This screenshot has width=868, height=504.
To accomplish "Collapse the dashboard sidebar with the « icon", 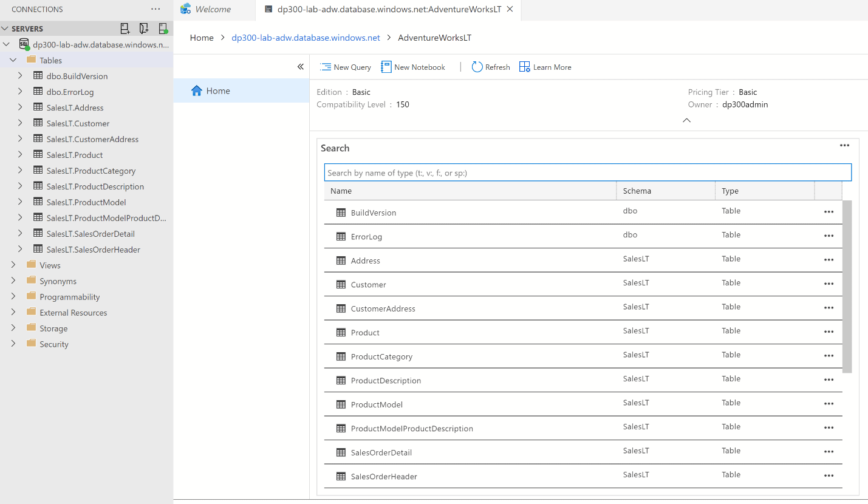I will tap(300, 67).
